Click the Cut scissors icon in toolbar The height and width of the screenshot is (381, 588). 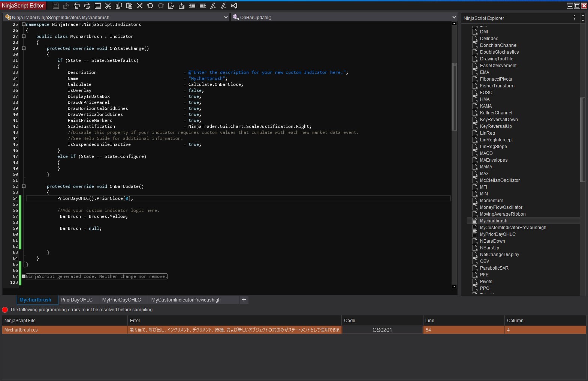(x=108, y=6)
